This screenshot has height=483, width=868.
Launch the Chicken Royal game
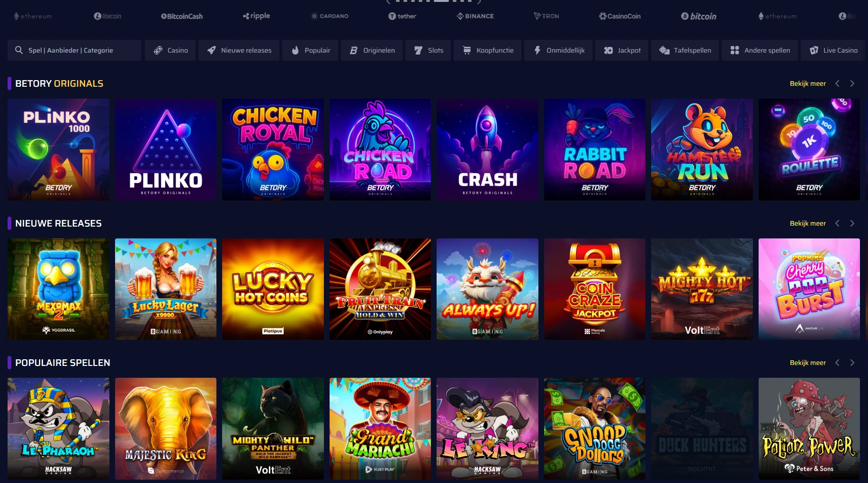click(x=273, y=149)
